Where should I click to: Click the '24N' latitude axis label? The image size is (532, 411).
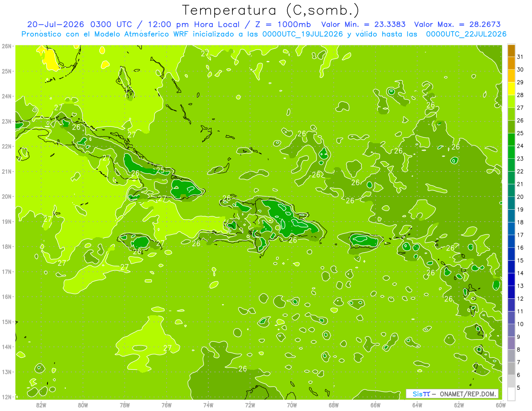point(7,96)
